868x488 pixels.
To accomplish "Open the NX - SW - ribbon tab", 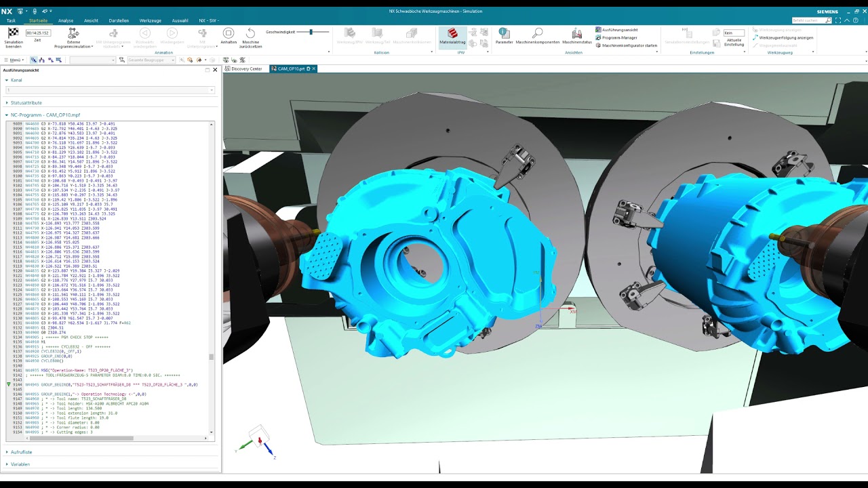I will click(x=208, y=20).
